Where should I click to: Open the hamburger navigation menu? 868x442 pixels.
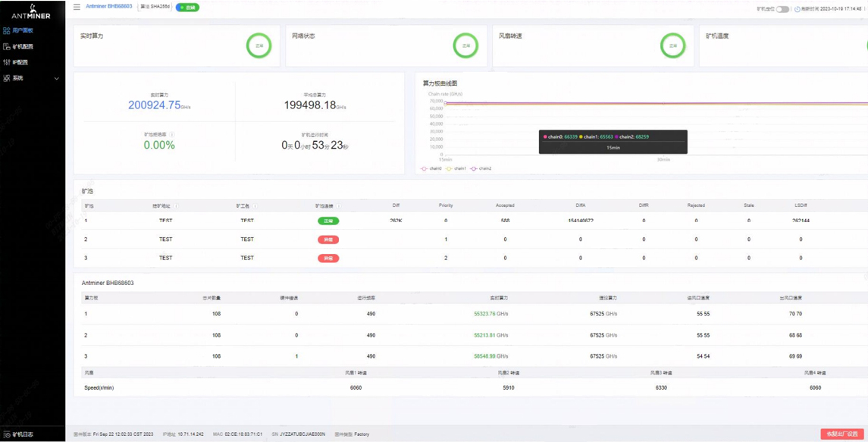[76, 7]
